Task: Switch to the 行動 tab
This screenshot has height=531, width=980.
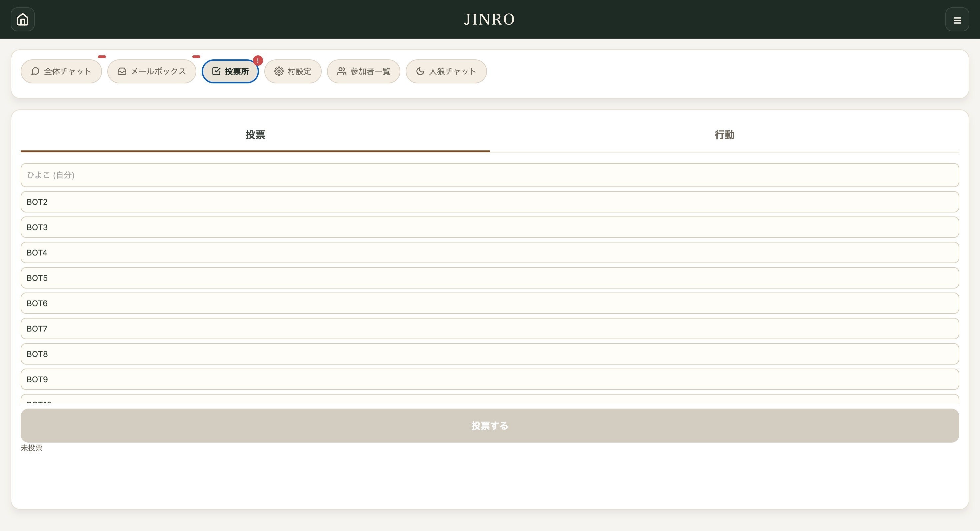Action: pyautogui.click(x=724, y=135)
